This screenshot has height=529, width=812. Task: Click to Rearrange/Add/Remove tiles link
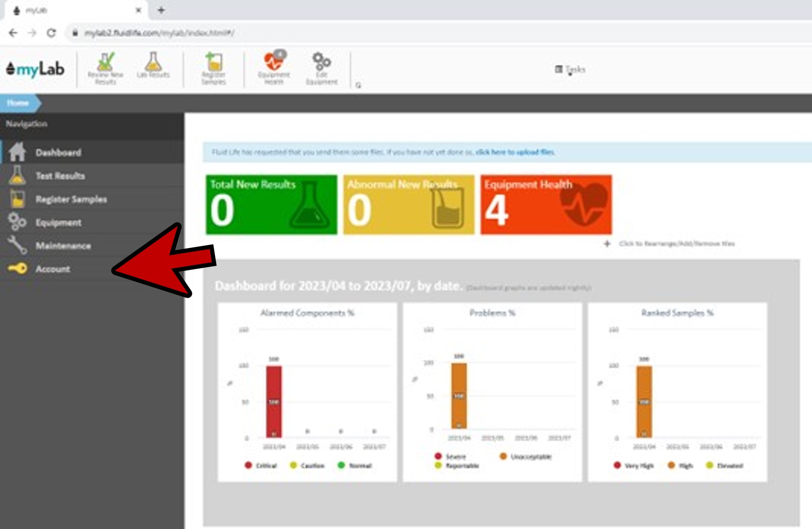tap(676, 244)
